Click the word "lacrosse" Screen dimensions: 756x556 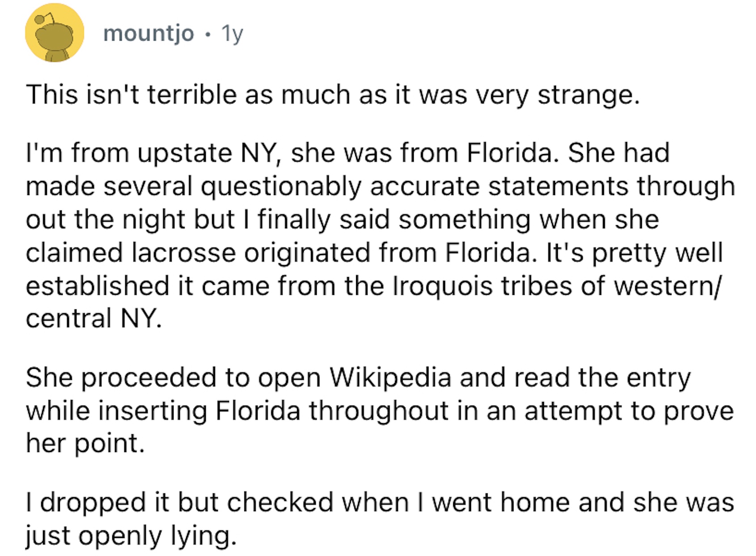click(x=184, y=252)
